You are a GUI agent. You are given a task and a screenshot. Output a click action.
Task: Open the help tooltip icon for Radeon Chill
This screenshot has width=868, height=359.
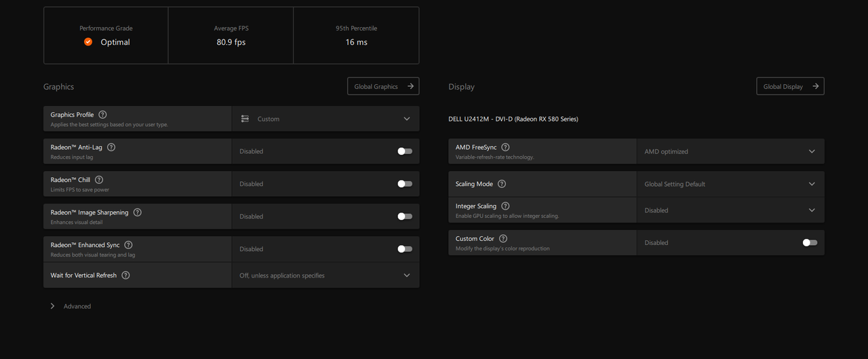click(99, 180)
